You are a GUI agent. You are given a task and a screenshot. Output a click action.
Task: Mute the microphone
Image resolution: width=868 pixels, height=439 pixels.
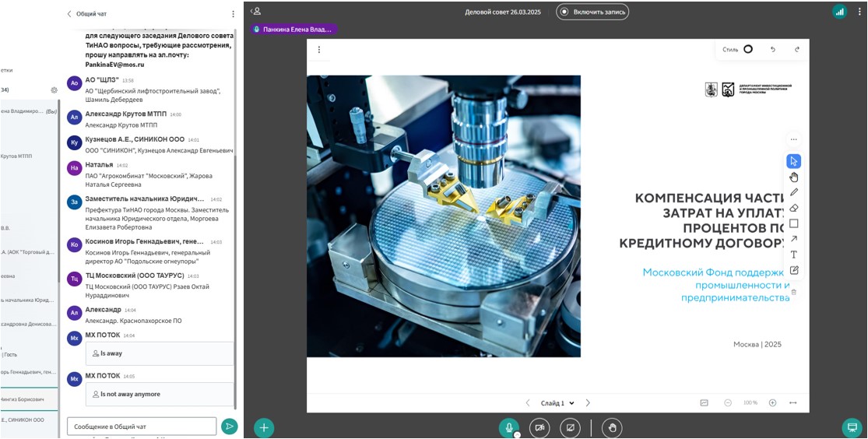tap(508, 427)
